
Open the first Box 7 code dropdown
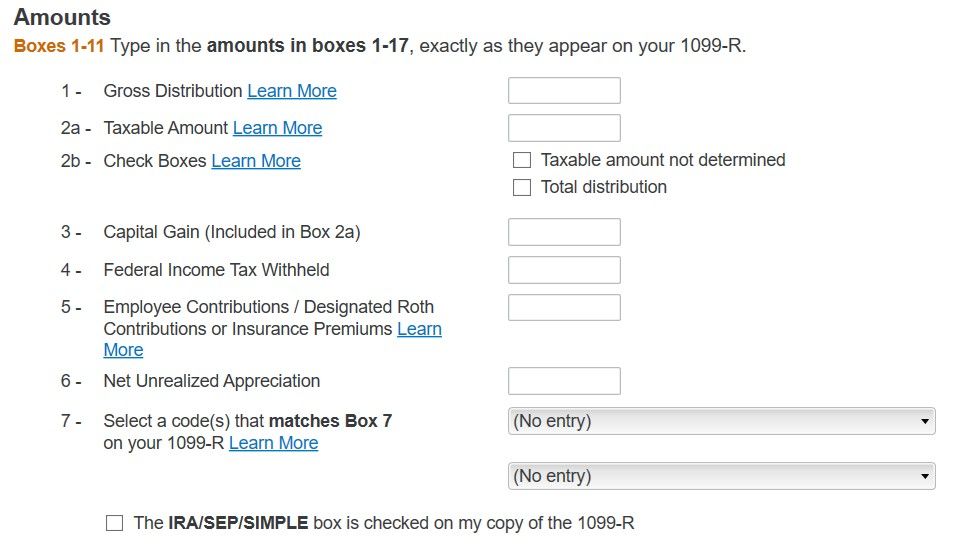(x=722, y=421)
